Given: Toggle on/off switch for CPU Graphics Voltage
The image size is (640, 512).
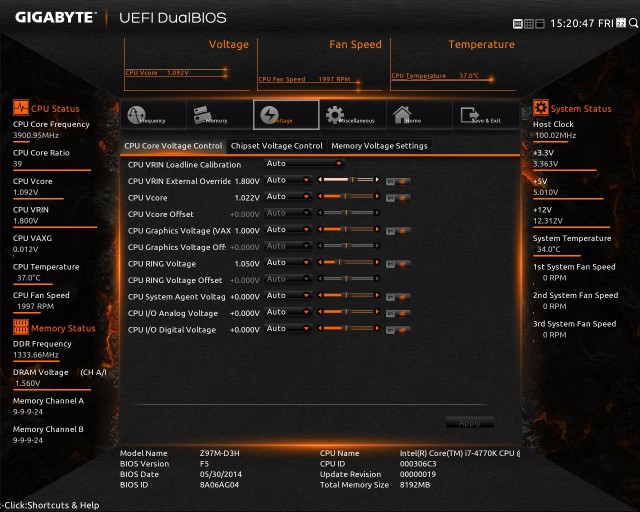Looking at the screenshot, I should [x=398, y=231].
